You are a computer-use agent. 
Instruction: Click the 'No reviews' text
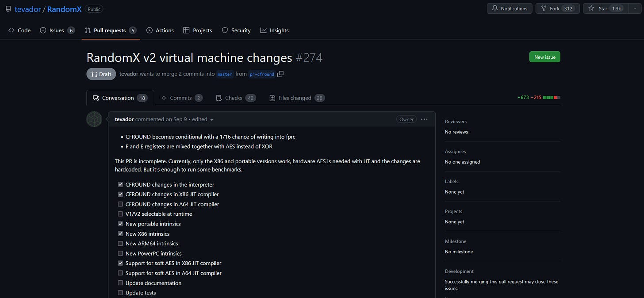click(456, 132)
